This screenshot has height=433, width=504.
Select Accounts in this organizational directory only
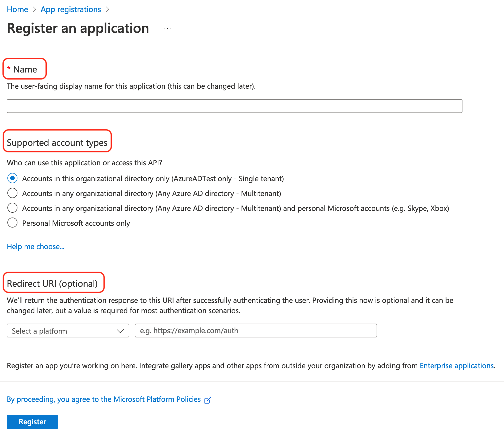tap(12, 179)
